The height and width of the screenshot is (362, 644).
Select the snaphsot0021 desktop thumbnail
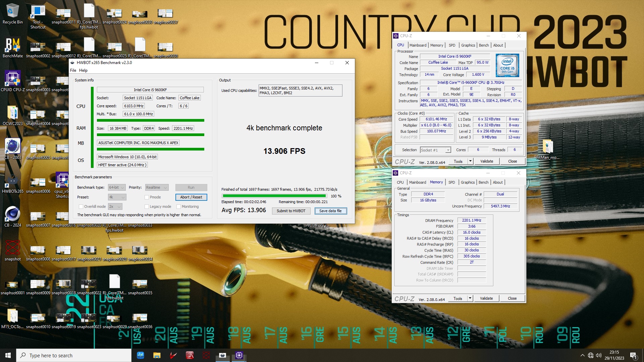tap(89, 253)
